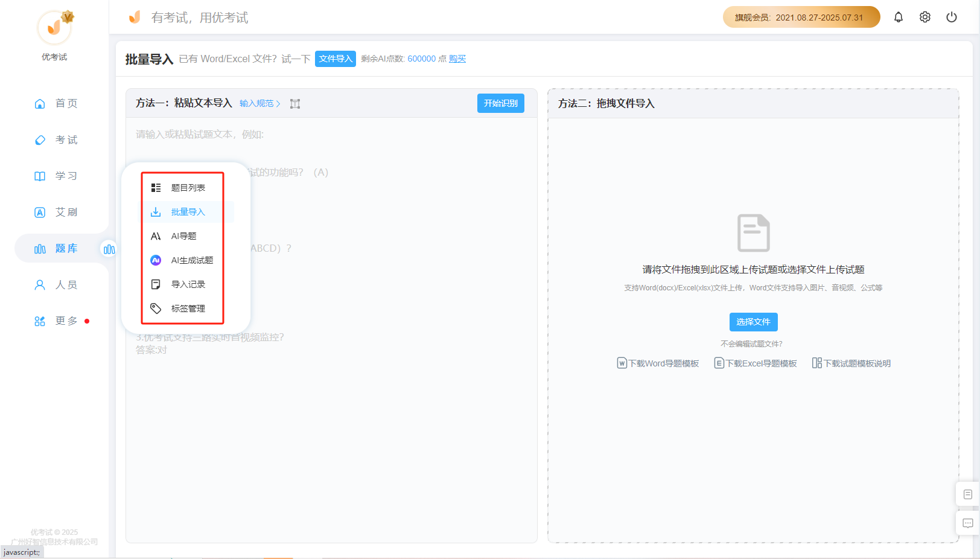Screen dimensions: 980x559
Task: Click the 人员 person icon
Action: pos(40,285)
